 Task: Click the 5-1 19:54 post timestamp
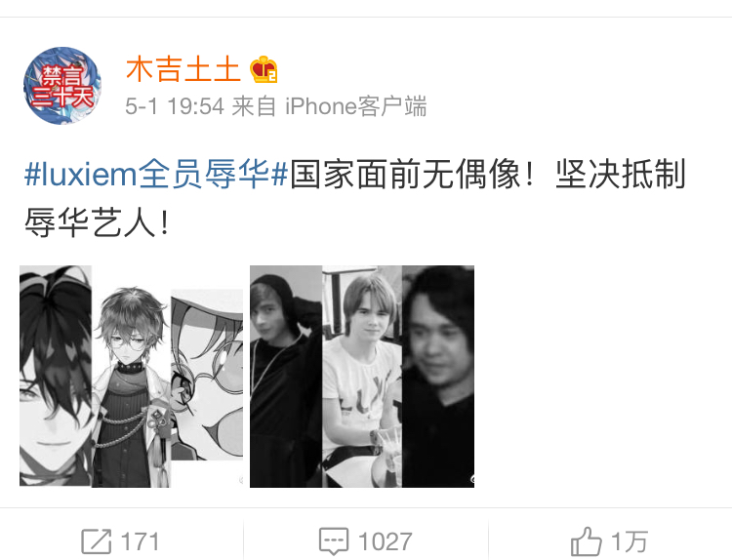click(x=175, y=106)
